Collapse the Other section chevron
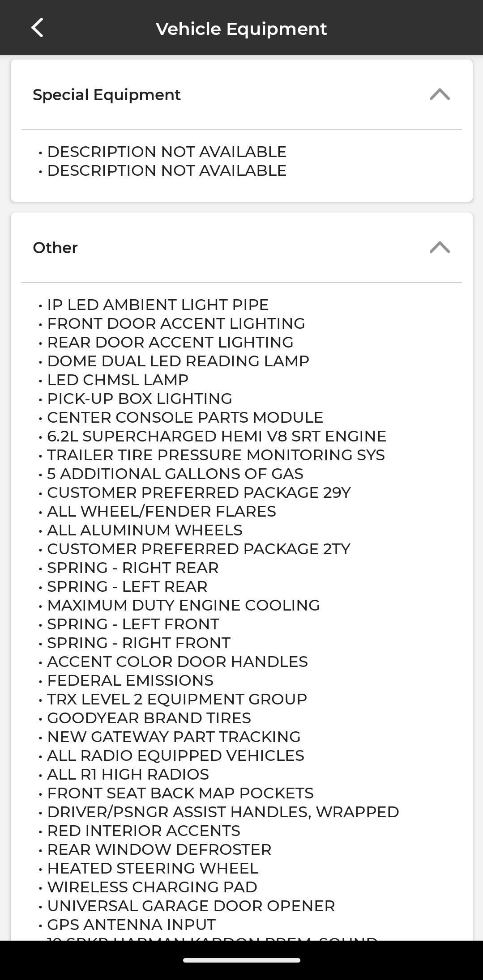 [440, 247]
